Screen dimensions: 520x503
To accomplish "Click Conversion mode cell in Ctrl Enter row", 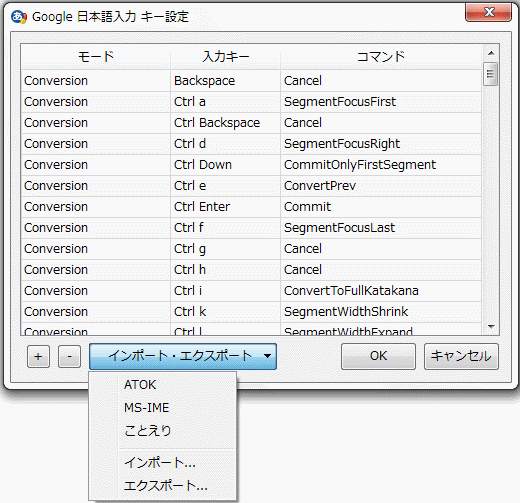I will click(x=96, y=207).
